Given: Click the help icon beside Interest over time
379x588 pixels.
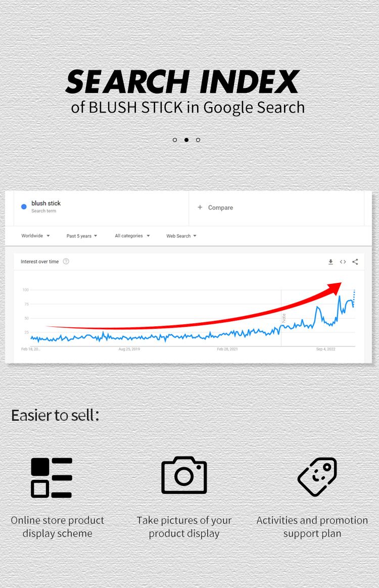Looking at the screenshot, I should (66, 262).
